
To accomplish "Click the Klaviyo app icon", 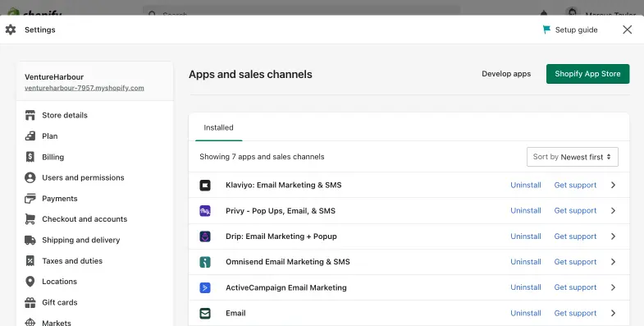I will point(205,185).
